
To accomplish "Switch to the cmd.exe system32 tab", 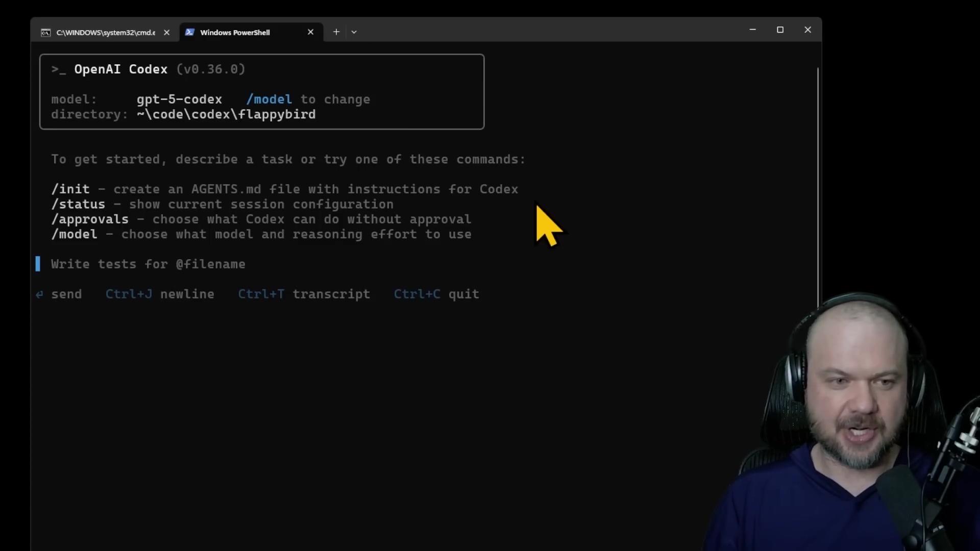I will coord(105,32).
